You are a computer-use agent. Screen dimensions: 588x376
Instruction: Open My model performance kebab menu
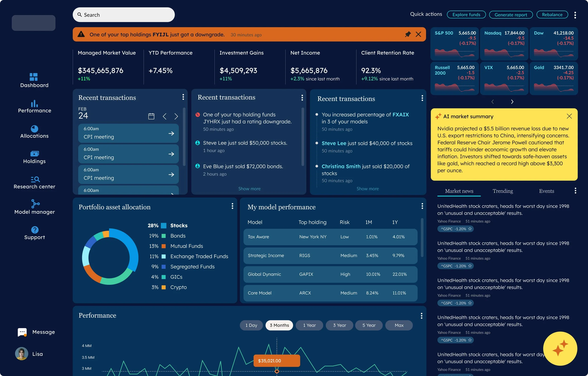pos(422,206)
